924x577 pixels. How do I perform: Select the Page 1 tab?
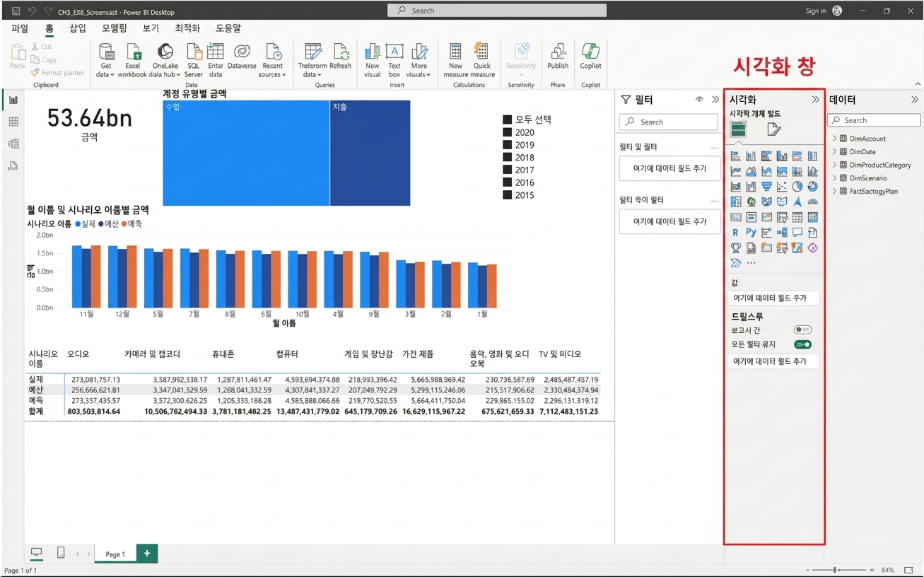(115, 554)
